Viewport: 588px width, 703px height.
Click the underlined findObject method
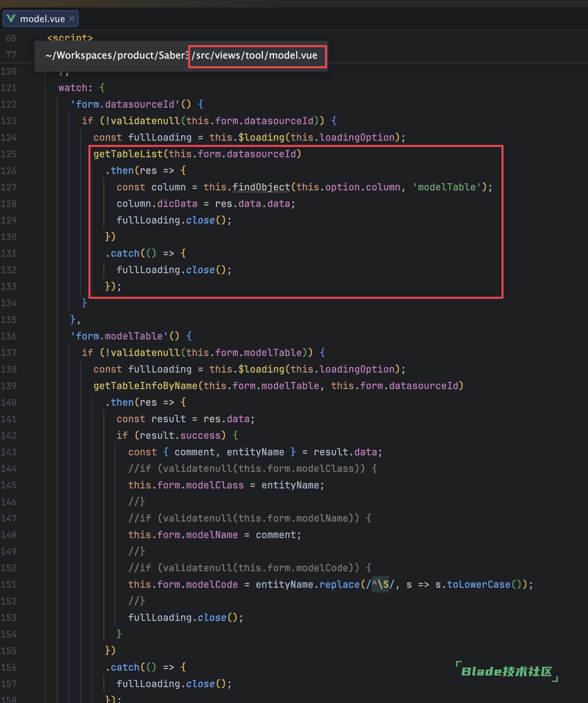261,187
